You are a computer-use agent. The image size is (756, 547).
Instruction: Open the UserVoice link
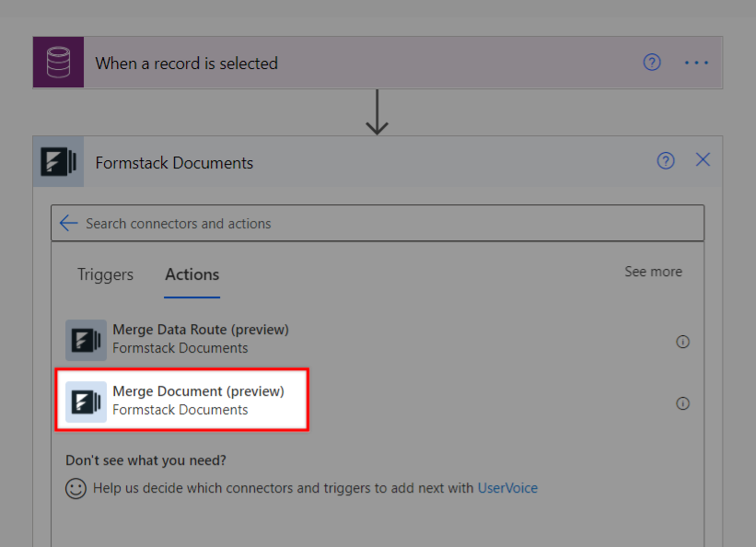(507, 488)
